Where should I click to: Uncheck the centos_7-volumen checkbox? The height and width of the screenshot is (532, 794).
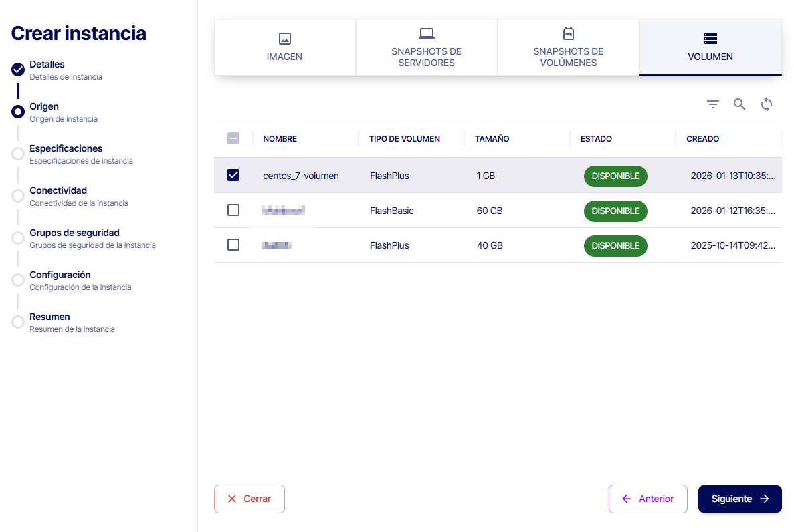click(x=233, y=176)
